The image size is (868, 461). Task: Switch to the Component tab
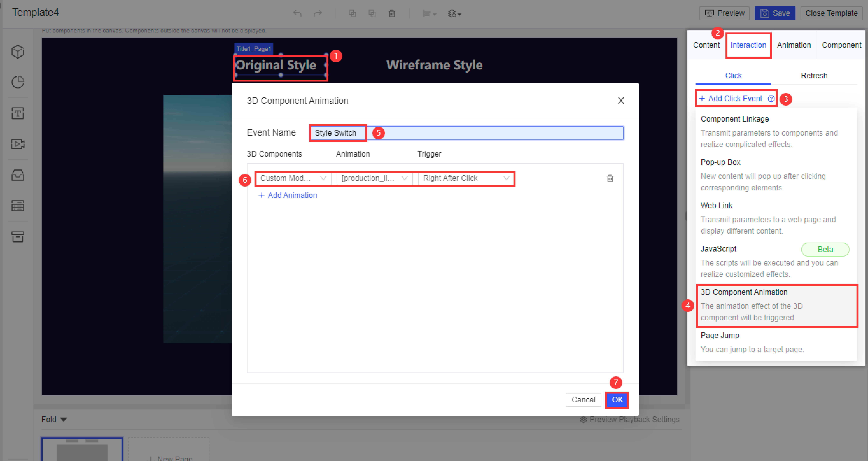[x=841, y=45]
